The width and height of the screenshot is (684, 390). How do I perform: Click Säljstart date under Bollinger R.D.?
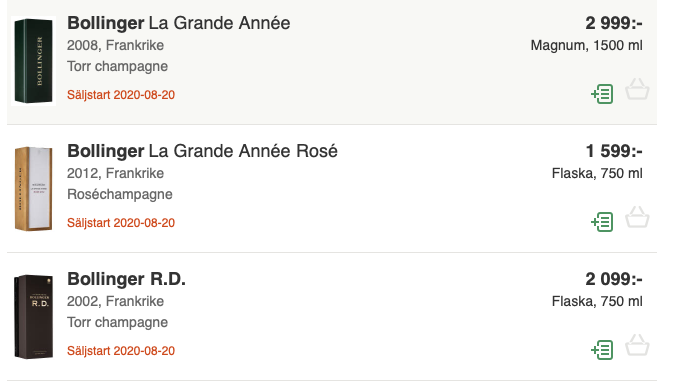pos(121,351)
